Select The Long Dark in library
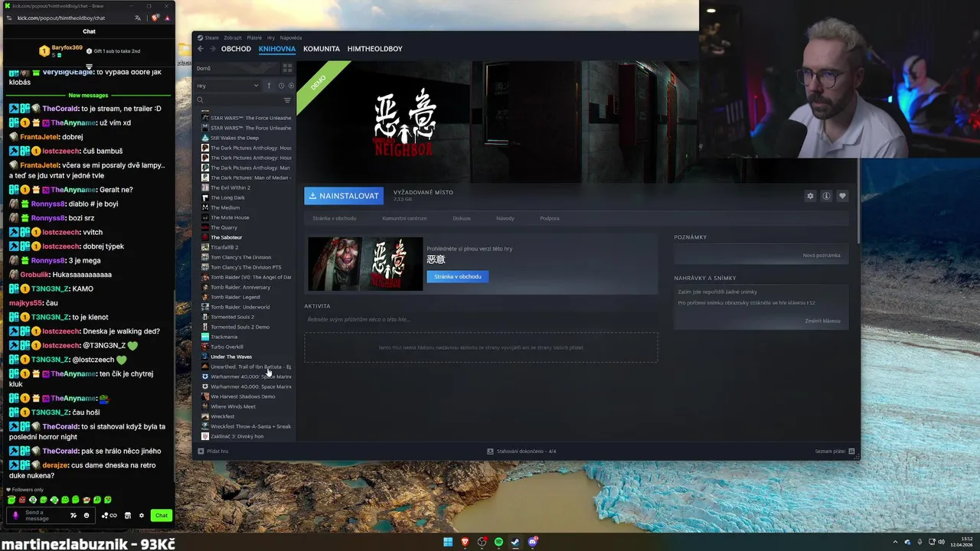 (x=227, y=197)
